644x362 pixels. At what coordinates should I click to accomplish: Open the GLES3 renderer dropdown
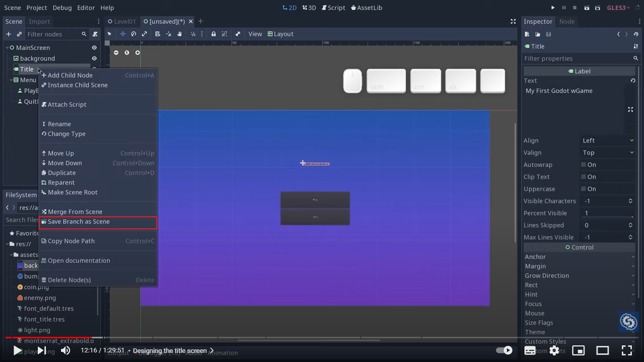[618, 8]
